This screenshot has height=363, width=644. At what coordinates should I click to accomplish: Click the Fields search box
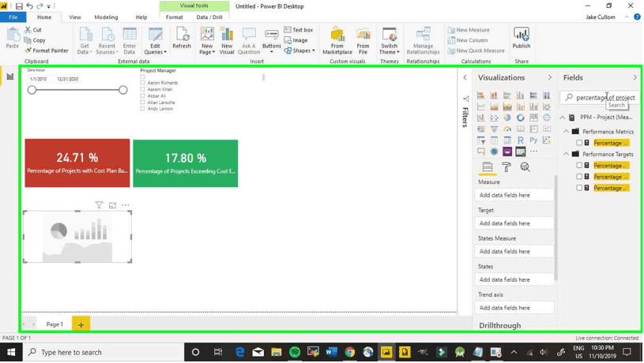(x=600, y=98)
